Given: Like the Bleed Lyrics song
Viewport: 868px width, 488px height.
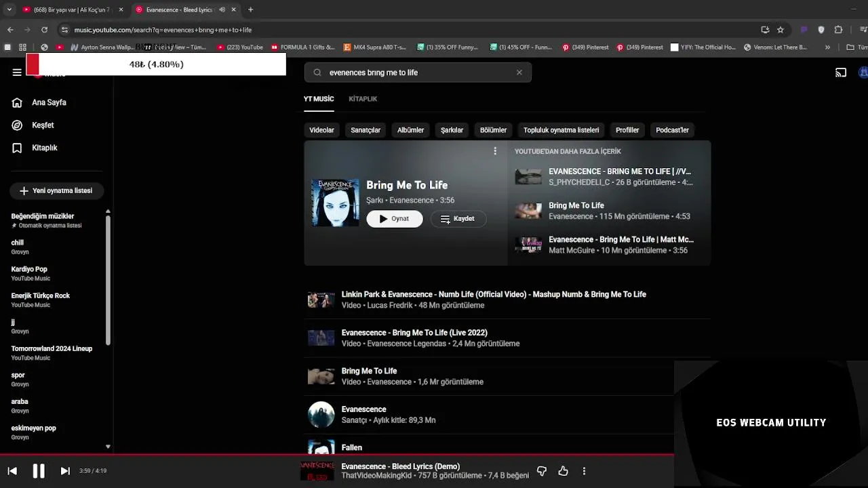Looking at the screenshot, I should click(563, 471).
